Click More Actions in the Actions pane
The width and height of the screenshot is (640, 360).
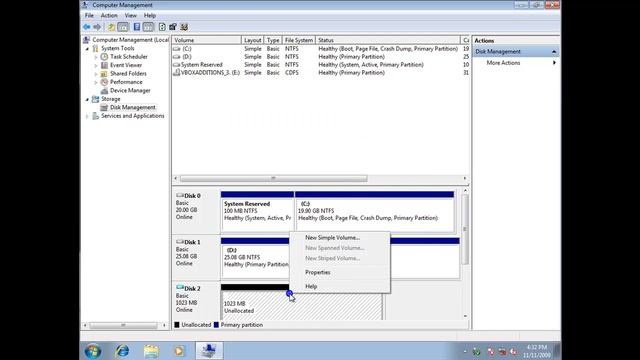click(503, 63)
